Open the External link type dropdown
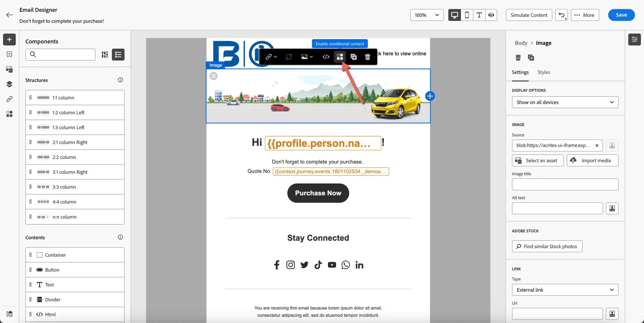This screenshot has width=644, height=323. click(565, 290)
